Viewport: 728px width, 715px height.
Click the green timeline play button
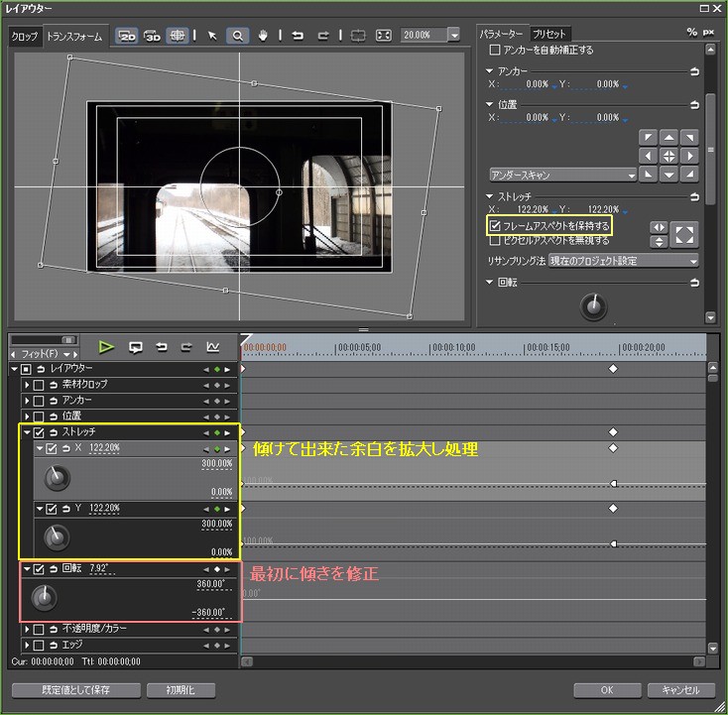107,347
